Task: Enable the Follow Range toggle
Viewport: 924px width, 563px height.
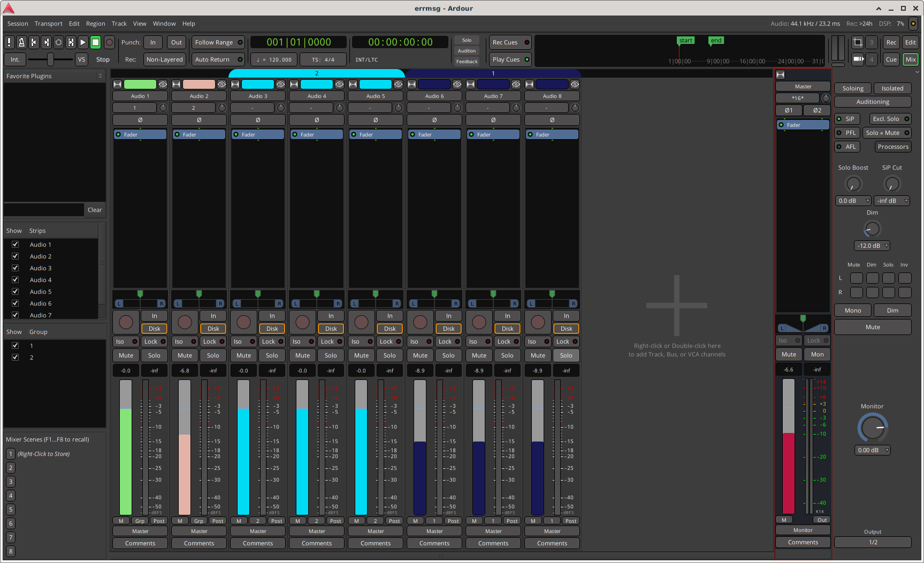Action: [x=218, y=42]
